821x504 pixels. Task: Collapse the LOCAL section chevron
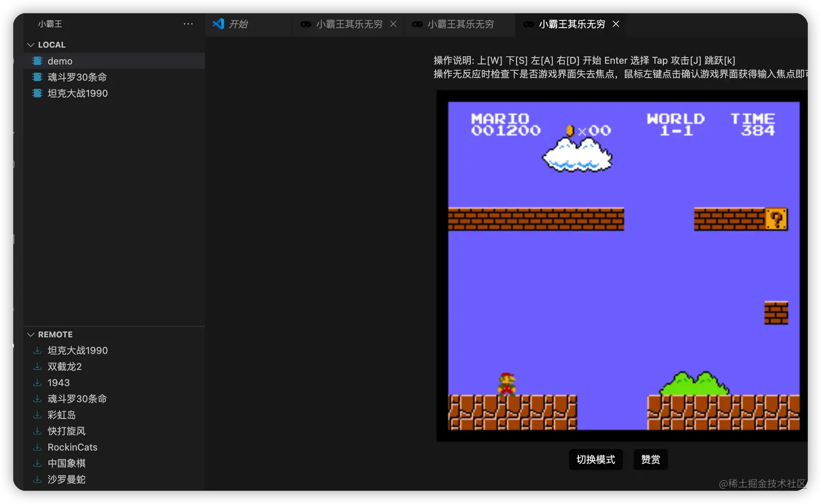click(x=31, y=45)
